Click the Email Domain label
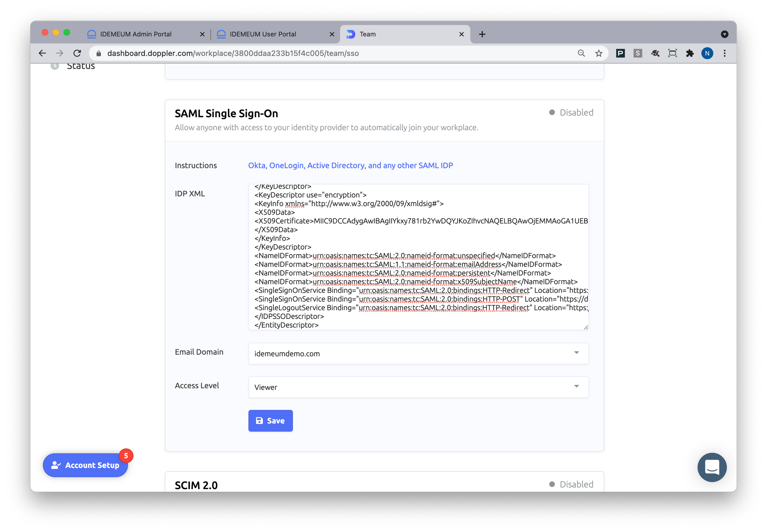This screenshot has height=532, width=767. coord(199,352)
